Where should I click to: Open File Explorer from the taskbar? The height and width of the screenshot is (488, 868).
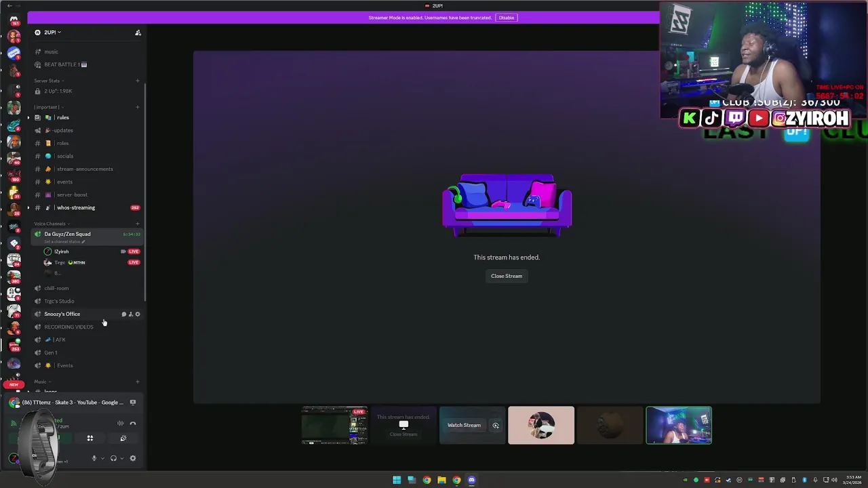(441, 481)
